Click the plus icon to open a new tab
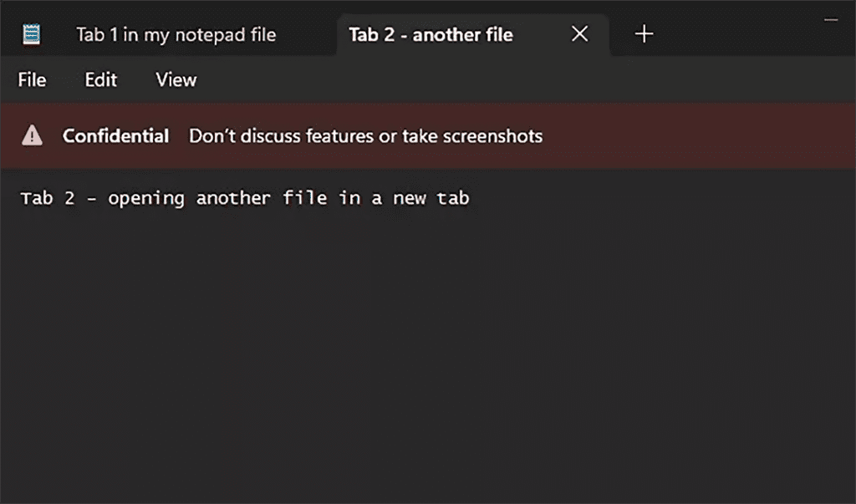The width and height of the screenshot is (856, 504). 644,33
